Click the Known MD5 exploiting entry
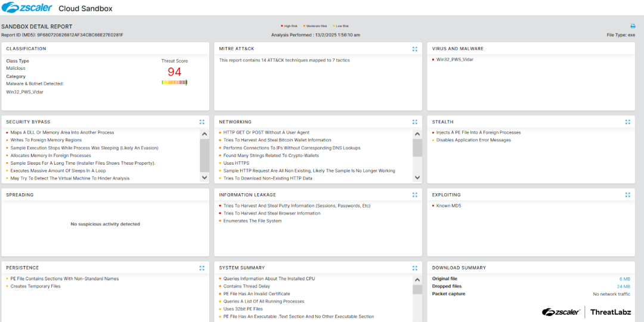 pos(448,206)
